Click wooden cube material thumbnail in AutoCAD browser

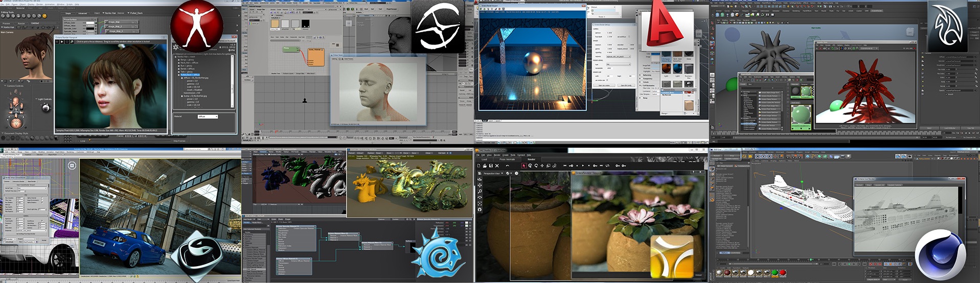coord(689,105)
